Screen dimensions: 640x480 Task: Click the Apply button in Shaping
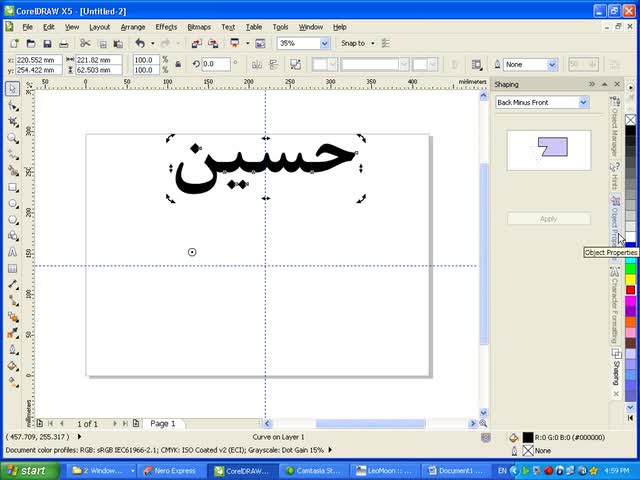coord(549,219)
